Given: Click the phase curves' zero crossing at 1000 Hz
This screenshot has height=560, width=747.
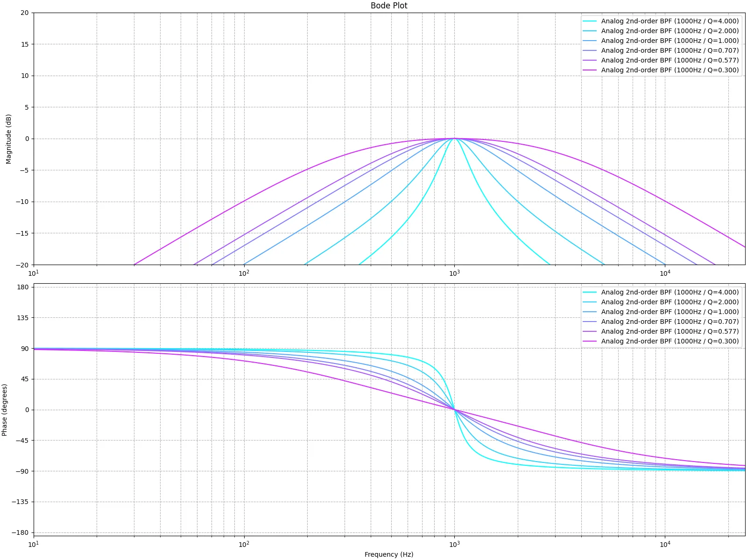Looking at the screenshot, I should tap(454, 409).
